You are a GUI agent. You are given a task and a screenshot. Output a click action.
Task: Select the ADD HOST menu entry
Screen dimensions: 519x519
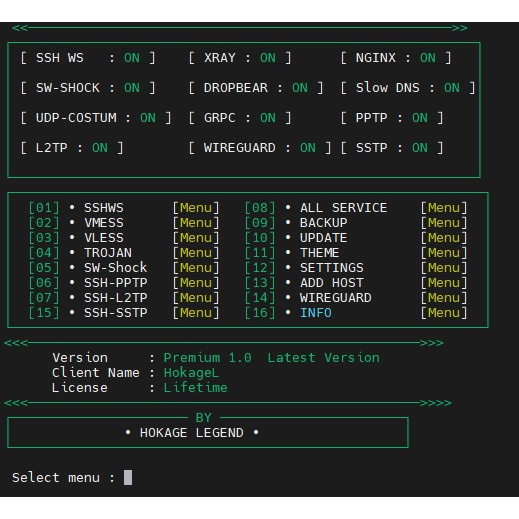point(331,283)
